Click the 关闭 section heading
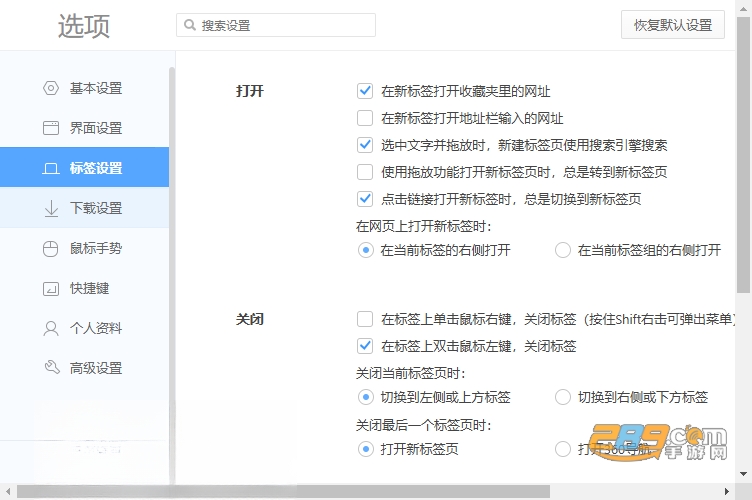Screen dimensions: 752x500 pyautogui.click(x=250, y=319)
